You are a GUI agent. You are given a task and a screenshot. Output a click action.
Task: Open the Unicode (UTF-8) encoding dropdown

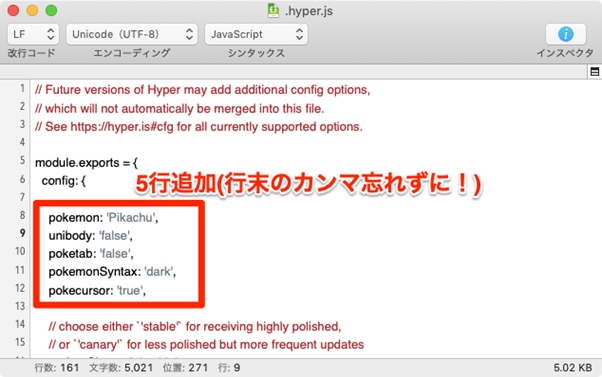tap(132, 34)
